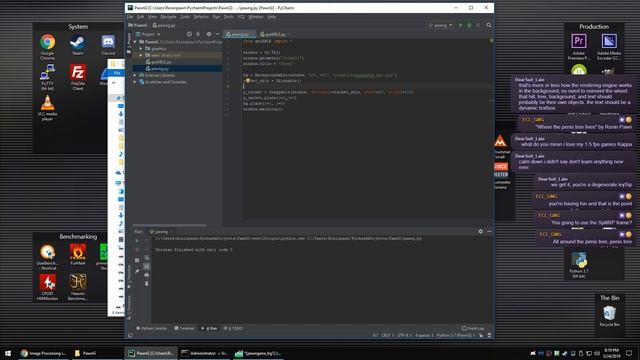Open CPUID HWMonitor desktop icon
This screenshot has height=360, width=640.
pos(47,287)
